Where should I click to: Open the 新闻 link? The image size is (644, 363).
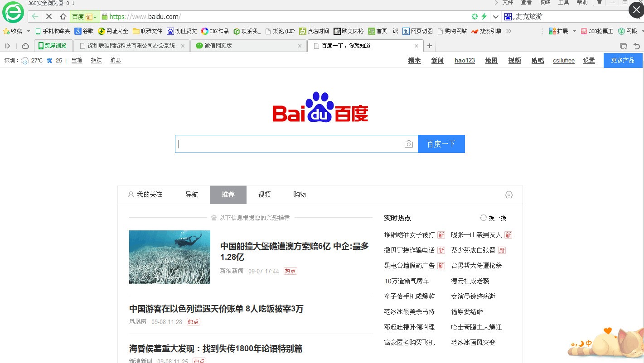tap(437, 61)
